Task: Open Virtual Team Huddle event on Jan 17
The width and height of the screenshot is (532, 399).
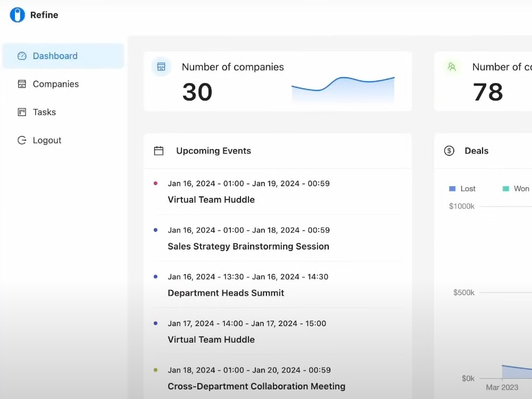Action: 211,340
